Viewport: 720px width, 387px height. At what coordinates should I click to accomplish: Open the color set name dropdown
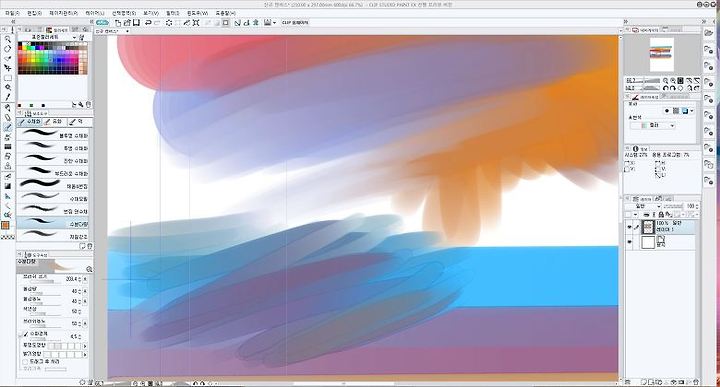(x=74, y=37)
